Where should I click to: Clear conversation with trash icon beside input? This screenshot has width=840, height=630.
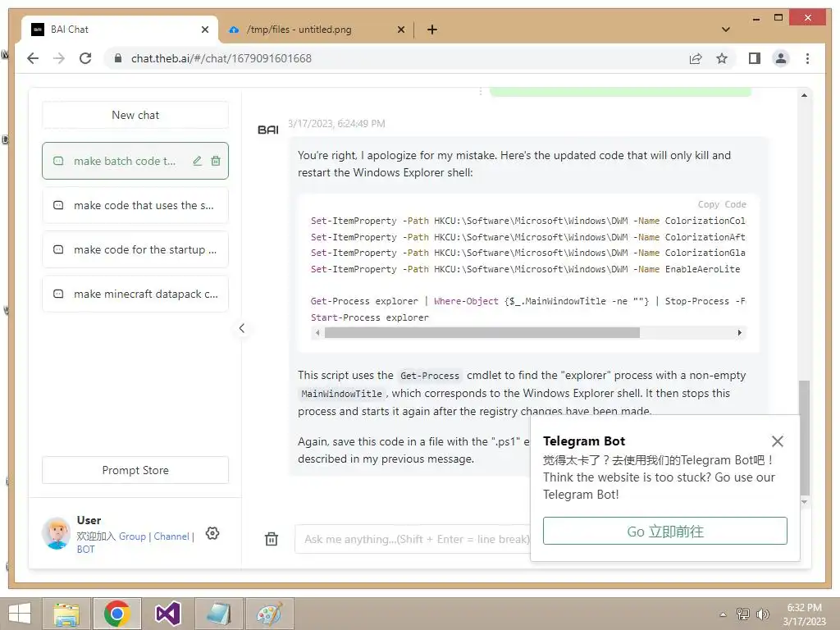(272, 539)
